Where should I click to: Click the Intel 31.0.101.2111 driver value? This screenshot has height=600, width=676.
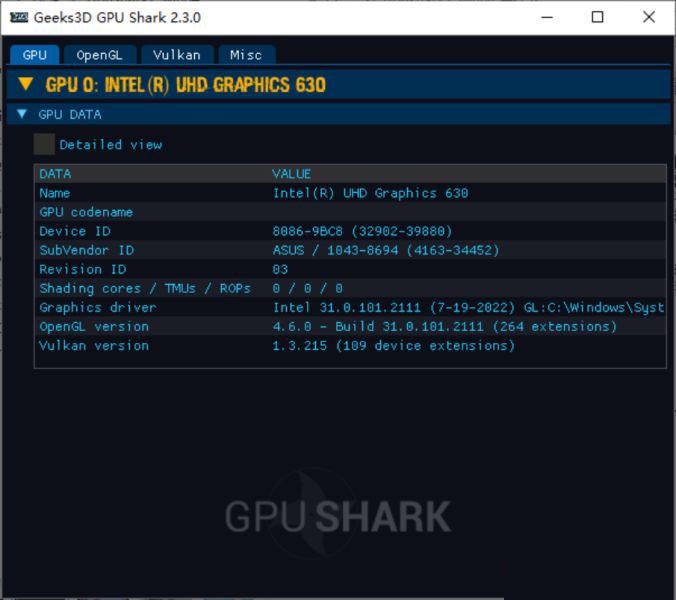tap(469, 307)
